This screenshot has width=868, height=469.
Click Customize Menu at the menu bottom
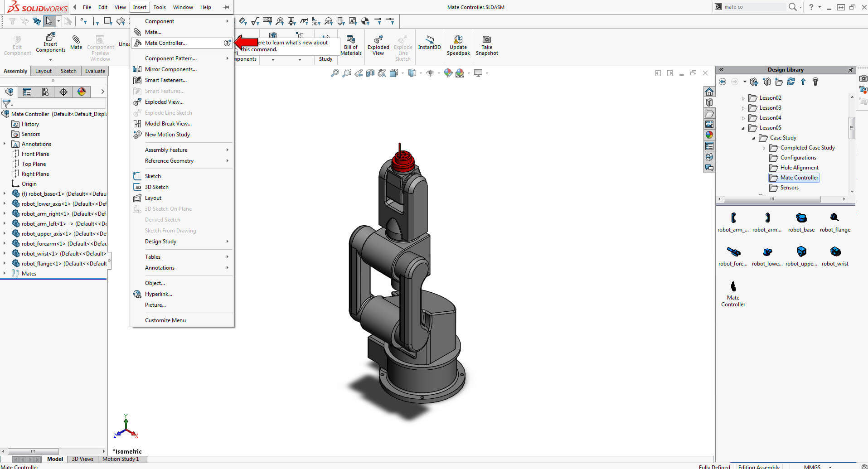pyautogui.click(x=165, y=320)
